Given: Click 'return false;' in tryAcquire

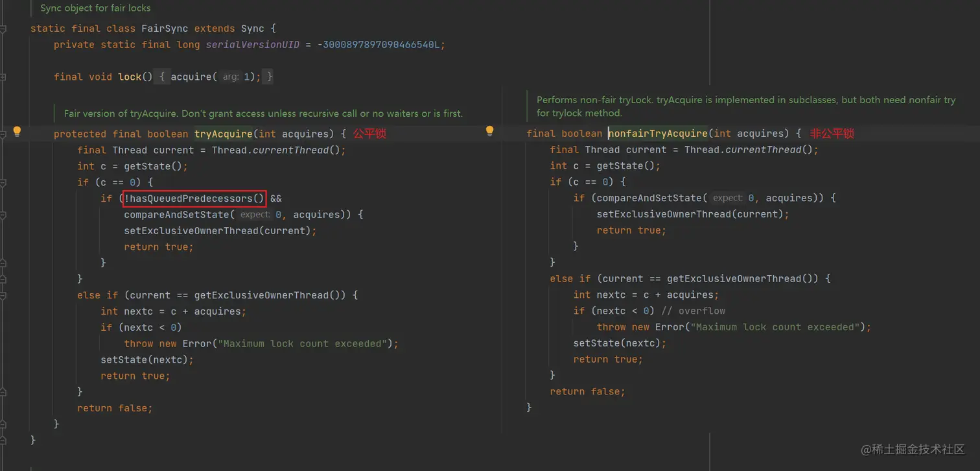Looking at the screenshot, I should coord(115,408).
